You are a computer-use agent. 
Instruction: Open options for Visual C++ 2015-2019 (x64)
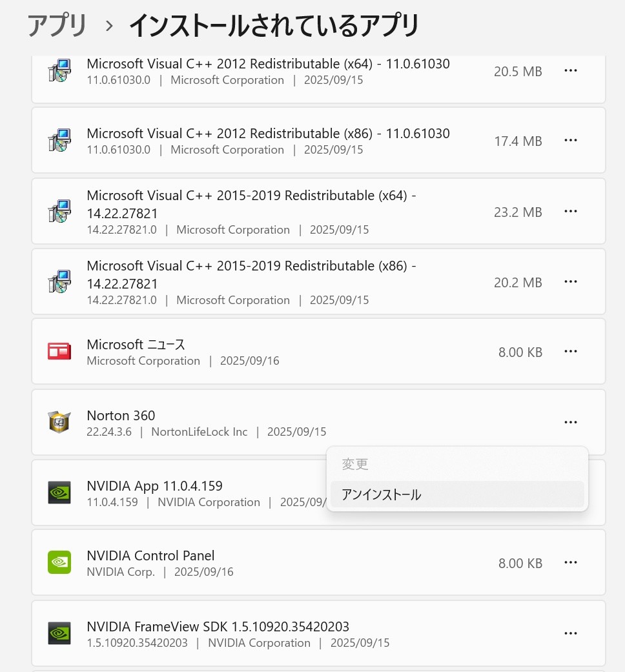click(x=570, y=212)
